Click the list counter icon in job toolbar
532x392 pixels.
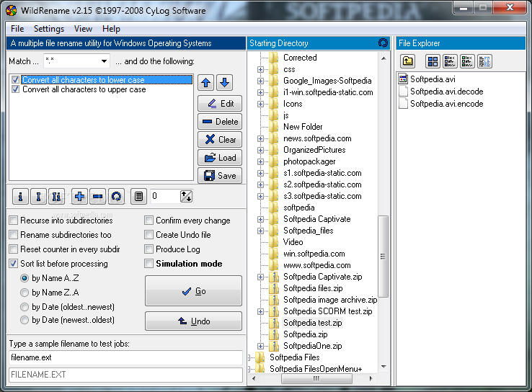pos(139,196)
